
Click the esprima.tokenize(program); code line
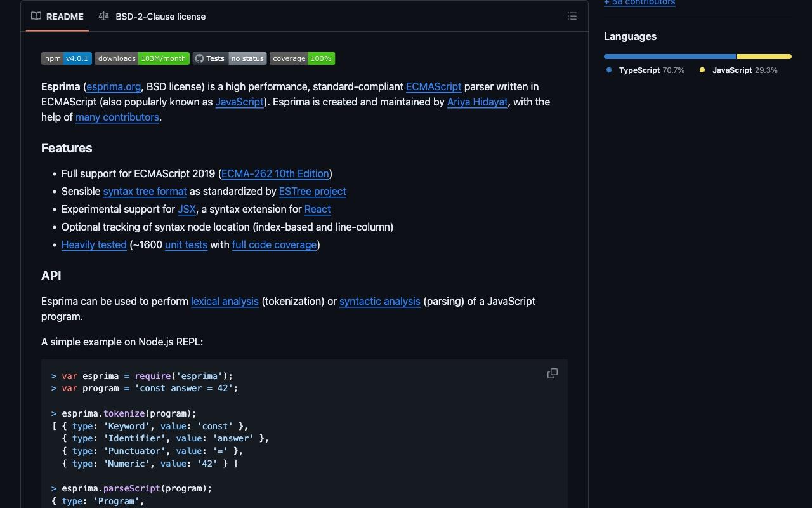124,413
